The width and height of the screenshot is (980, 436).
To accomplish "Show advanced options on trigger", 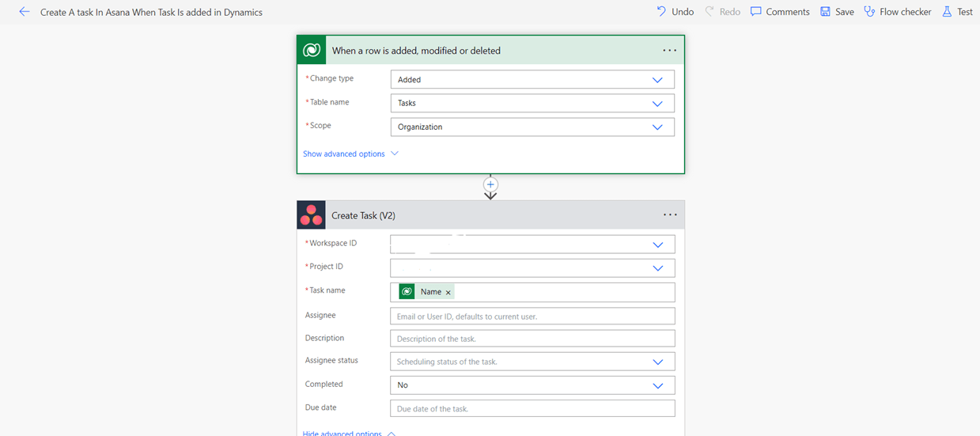I will tap(350, 154).
